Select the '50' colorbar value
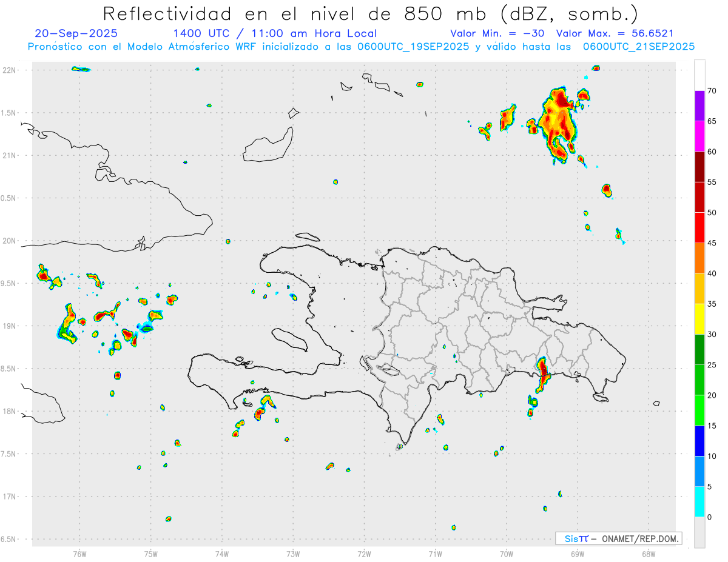Image resolution: width=728 pixels, height=562 pixels. 712,213
